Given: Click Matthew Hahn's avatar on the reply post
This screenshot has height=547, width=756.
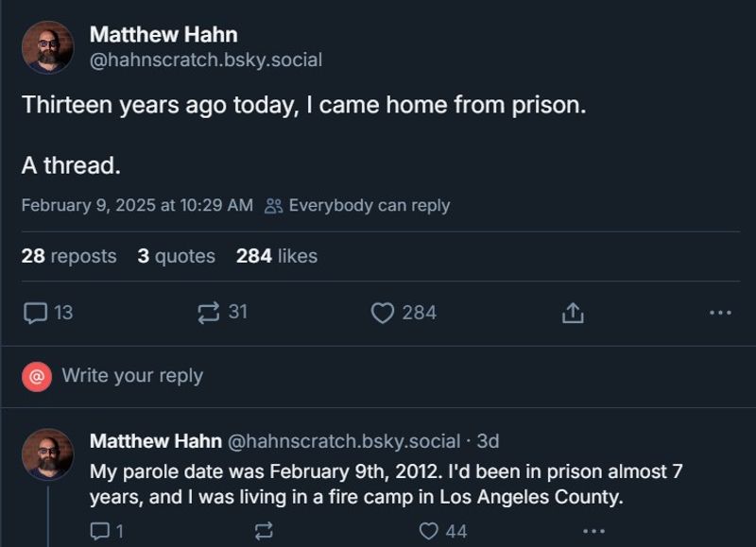Looking at the screenshot, I should (47, 454).
